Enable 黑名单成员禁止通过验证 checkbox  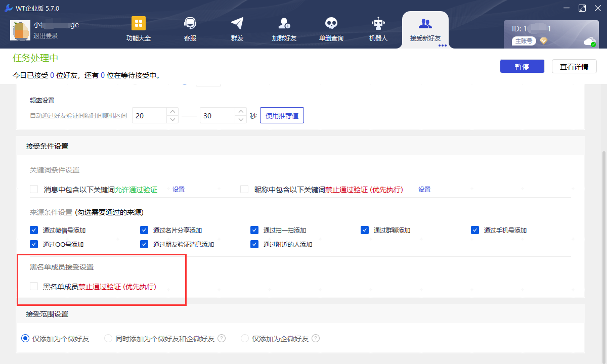click(34, 286)
